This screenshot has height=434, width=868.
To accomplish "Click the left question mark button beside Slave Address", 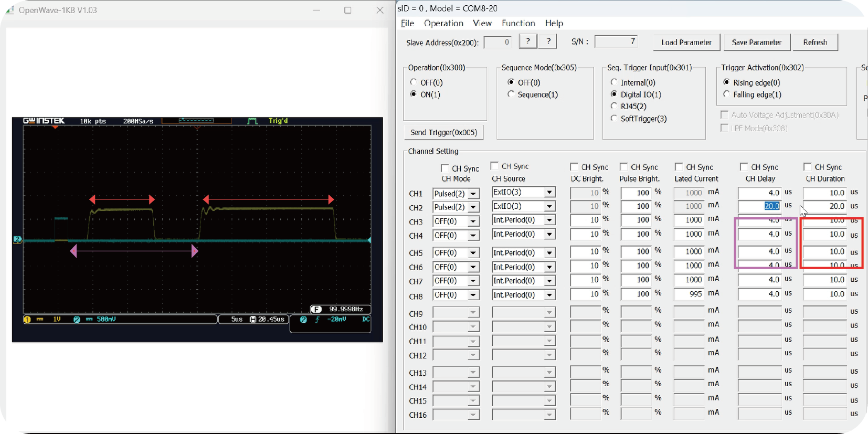I will [527, 41].
